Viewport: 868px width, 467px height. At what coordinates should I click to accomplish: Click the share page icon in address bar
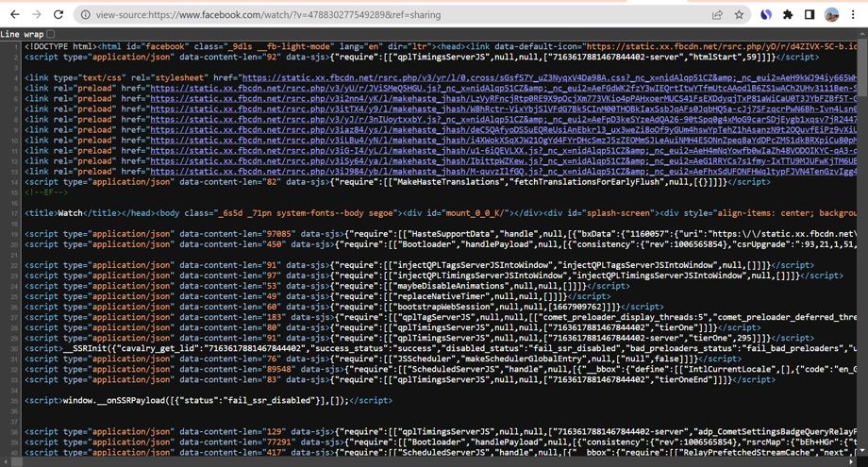click(x=717, y=15)
